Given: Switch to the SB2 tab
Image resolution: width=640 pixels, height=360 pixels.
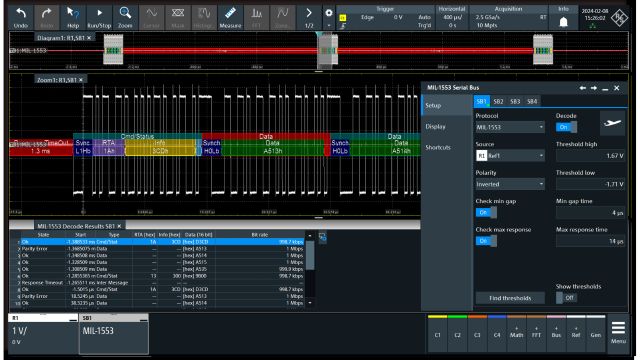Looking at the screenshot, I should [498, 101].
